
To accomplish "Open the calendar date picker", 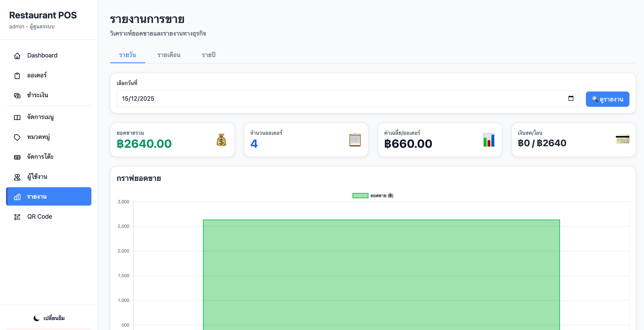I will pos(571,98).
